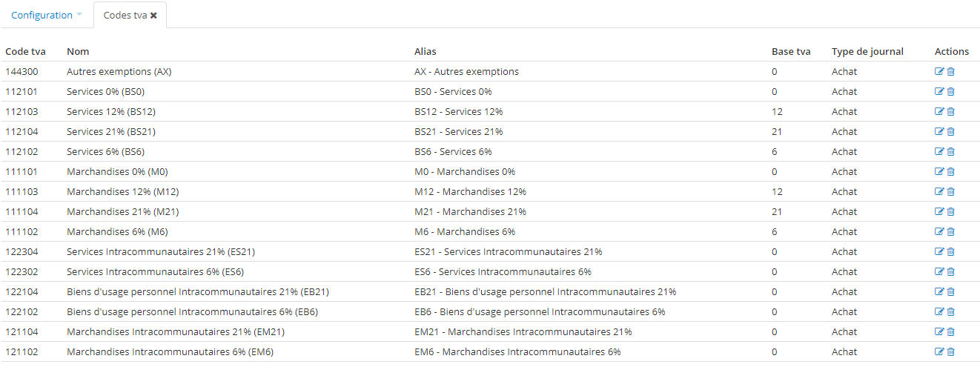This screenshot has height=367, width=980.
Task: Select the Codes tva tab
Action: [x=125, y=15]
